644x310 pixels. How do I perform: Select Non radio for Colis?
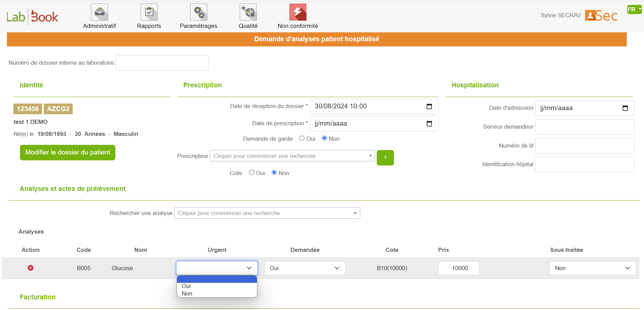click(274, 173)
